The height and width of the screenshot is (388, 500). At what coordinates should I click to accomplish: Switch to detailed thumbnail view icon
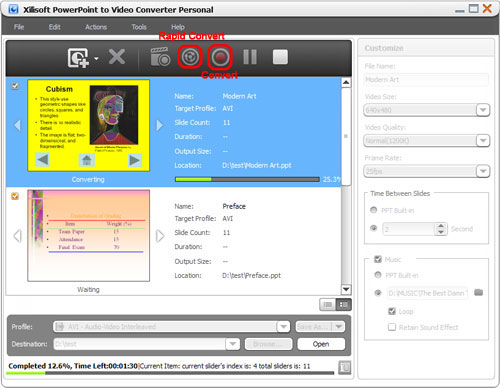click(x=343, y=304)
